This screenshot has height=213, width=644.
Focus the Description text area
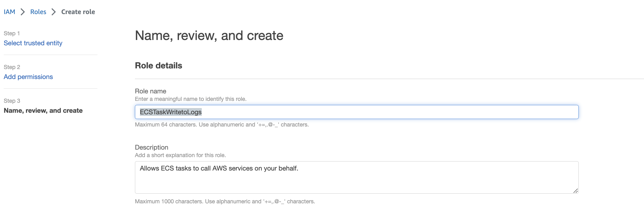pyautogui.click(x=356, y=177)
